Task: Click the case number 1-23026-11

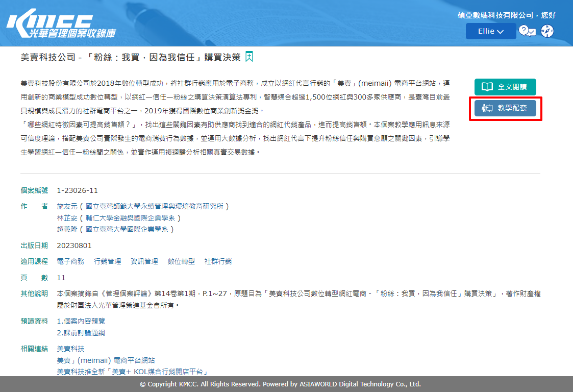Action: pos(77,190)
